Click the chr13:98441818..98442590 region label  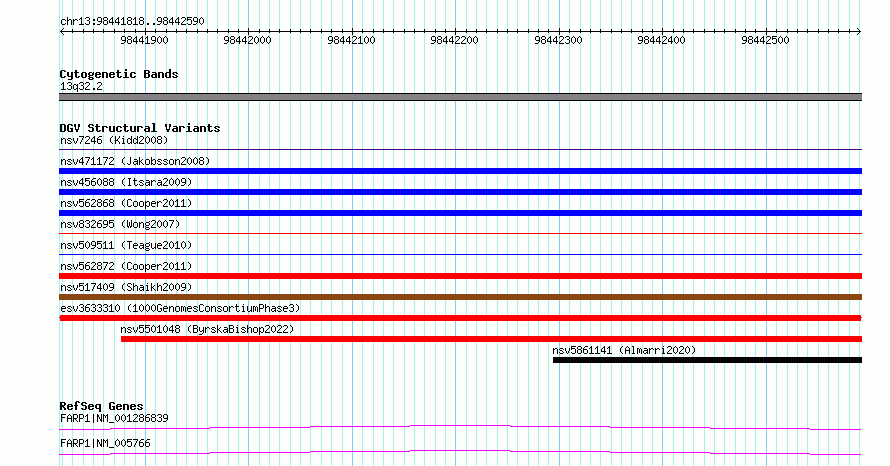click(132, 21)
